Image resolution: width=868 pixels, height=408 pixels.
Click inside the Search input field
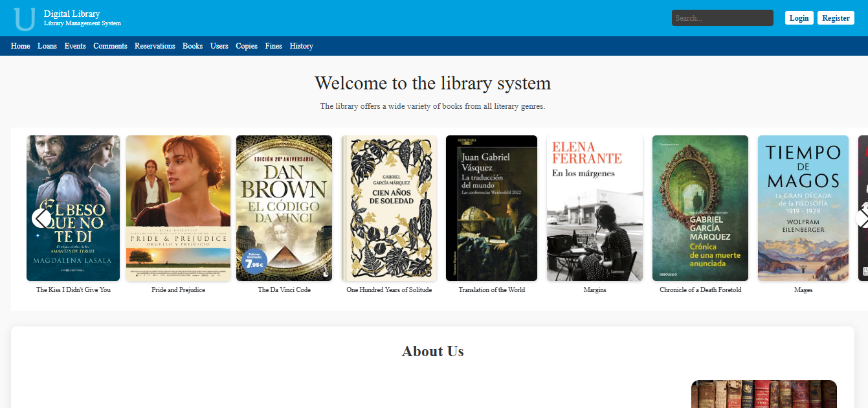[x=722, y=17]
